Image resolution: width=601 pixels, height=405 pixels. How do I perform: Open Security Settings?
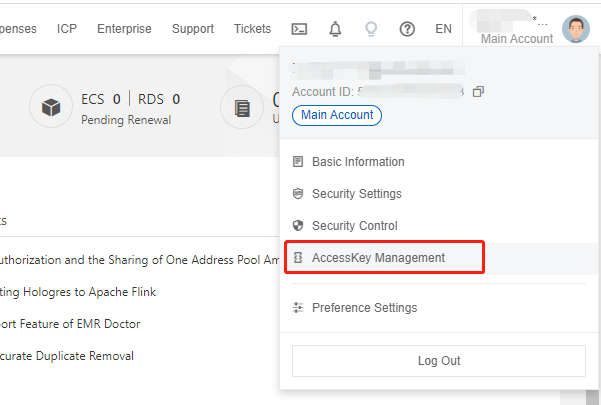[356, 194]
